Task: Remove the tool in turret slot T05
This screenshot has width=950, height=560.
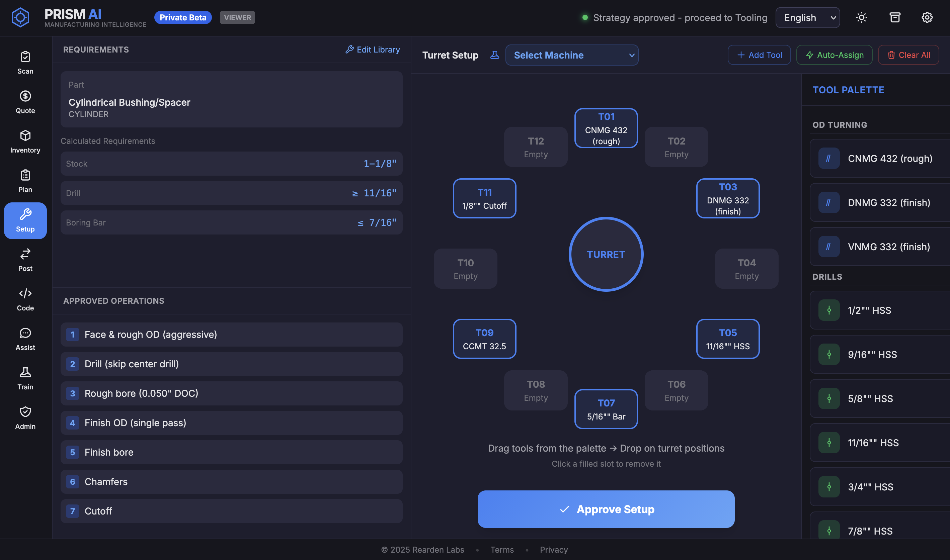Action: pyautogui.click(x=728, y=339)
